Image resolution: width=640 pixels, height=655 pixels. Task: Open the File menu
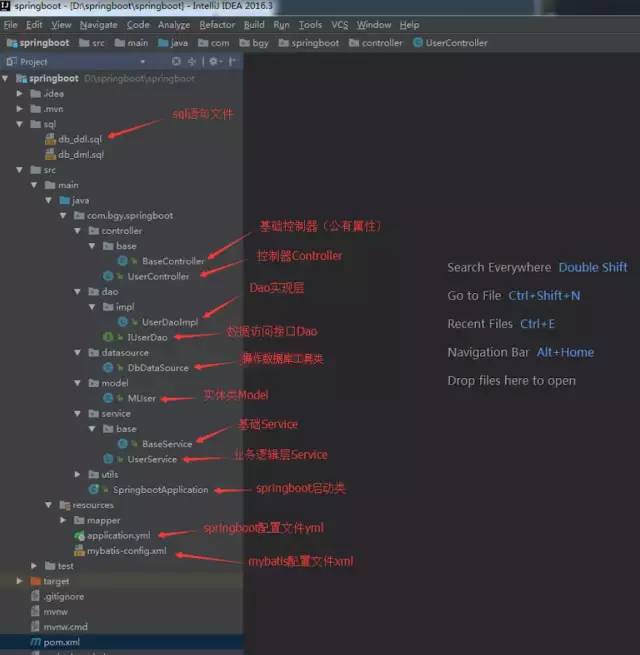click(10, 25)
